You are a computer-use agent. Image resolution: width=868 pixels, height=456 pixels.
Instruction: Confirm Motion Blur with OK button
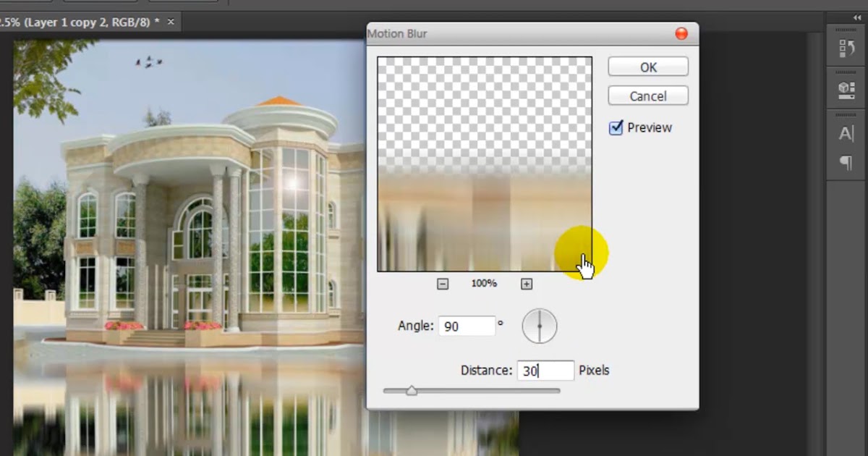pyautogui.click(x=648, y=67)
